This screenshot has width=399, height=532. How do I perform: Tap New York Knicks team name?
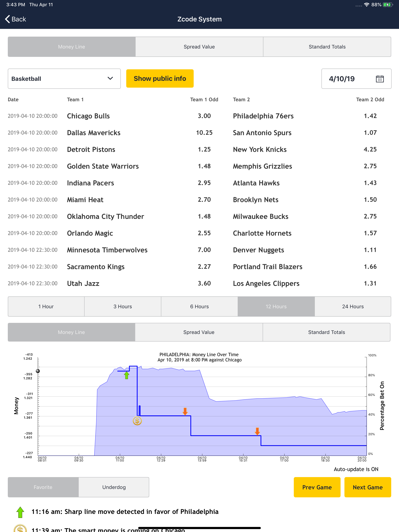tap(260, 149)
